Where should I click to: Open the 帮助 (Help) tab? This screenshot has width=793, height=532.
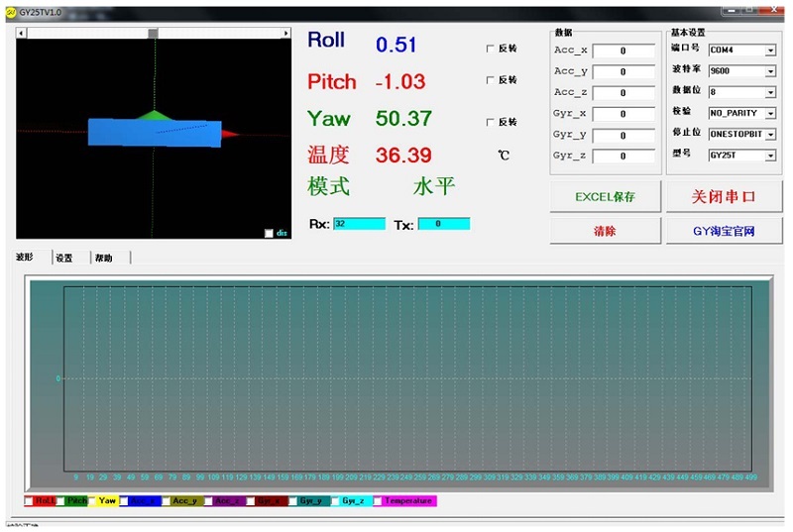click(x=104, y=258)
